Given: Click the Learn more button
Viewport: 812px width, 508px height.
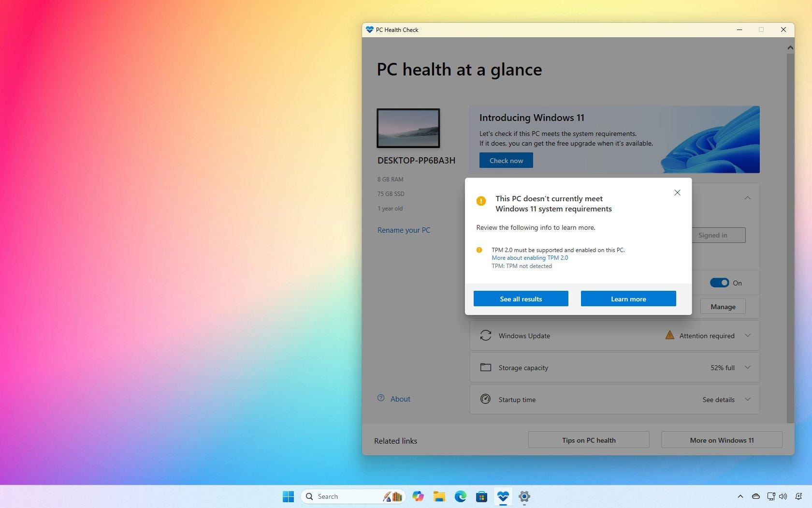Looking at the screenshot, I should point(628,299).
